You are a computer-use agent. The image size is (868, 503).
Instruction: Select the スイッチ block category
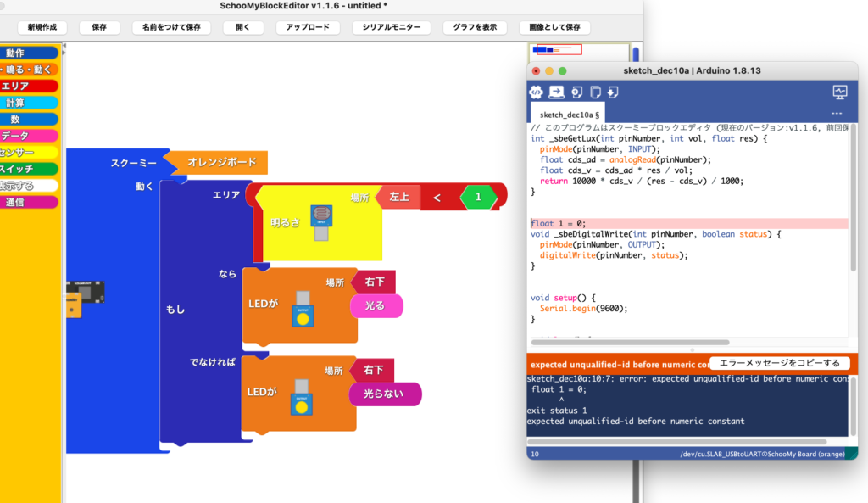tap(29, 169)
